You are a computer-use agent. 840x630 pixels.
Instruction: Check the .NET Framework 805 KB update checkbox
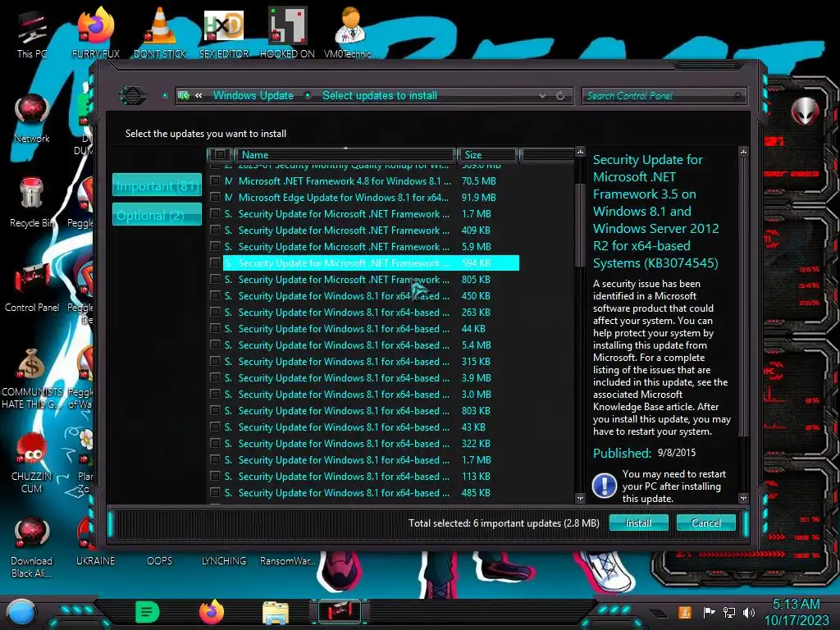click(x=215, y=280)
